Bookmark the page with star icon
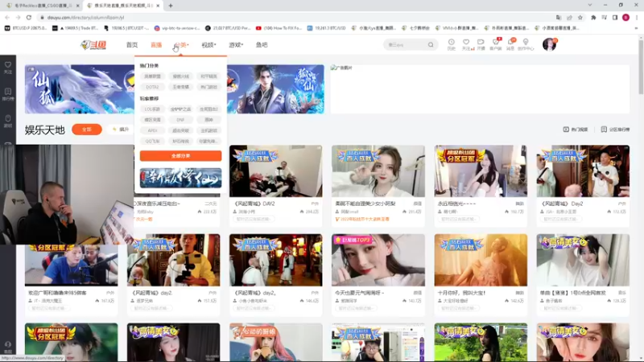Viewport: 644px width, 362px height. [580, 18]
